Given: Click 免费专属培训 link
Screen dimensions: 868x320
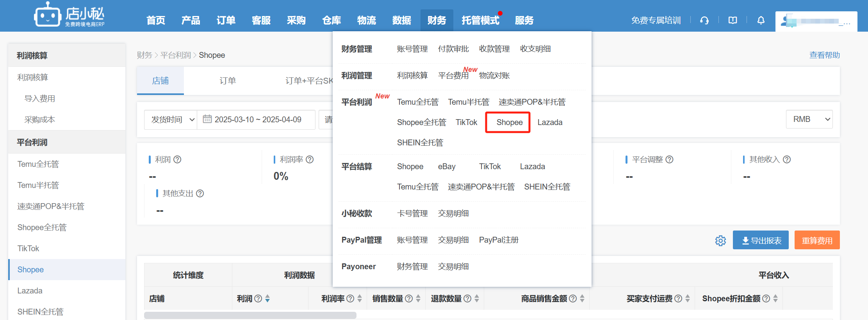Looking at the screenshot, I should click(656, 20).
